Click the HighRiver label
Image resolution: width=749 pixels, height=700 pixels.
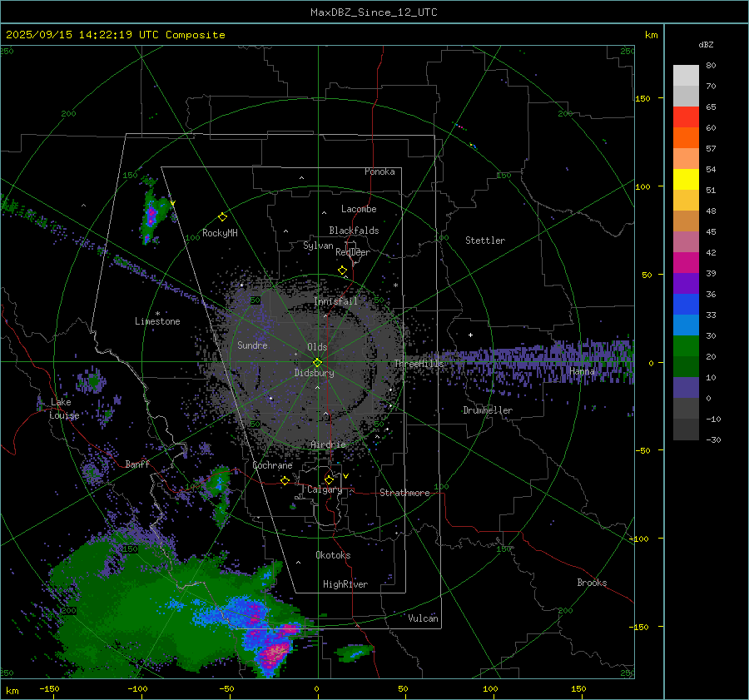(x=345, y=584)
